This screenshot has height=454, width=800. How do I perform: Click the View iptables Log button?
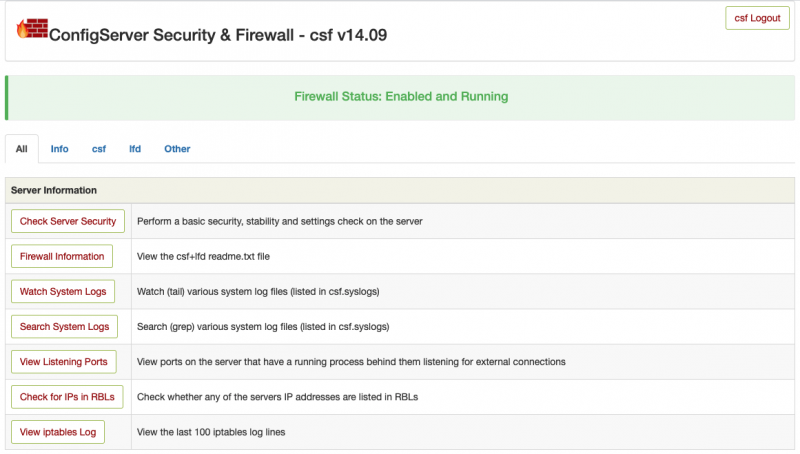[x=58, y=432]
